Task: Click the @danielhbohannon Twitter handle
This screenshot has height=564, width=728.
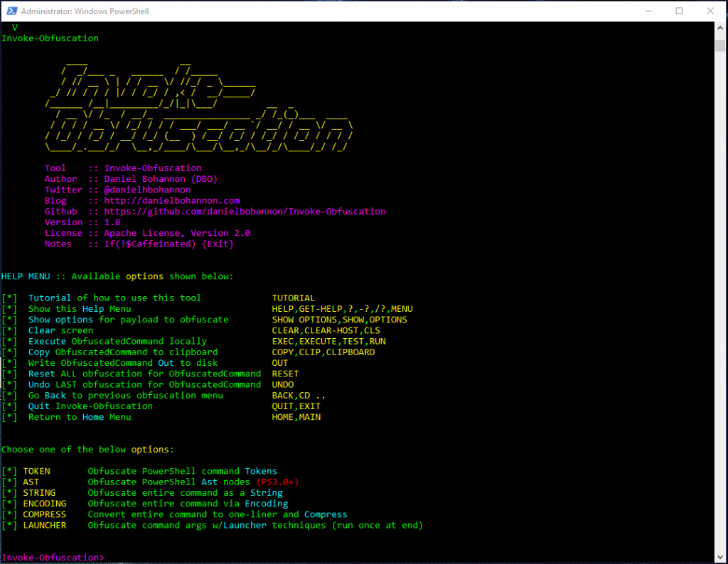Action: (147, 190)
